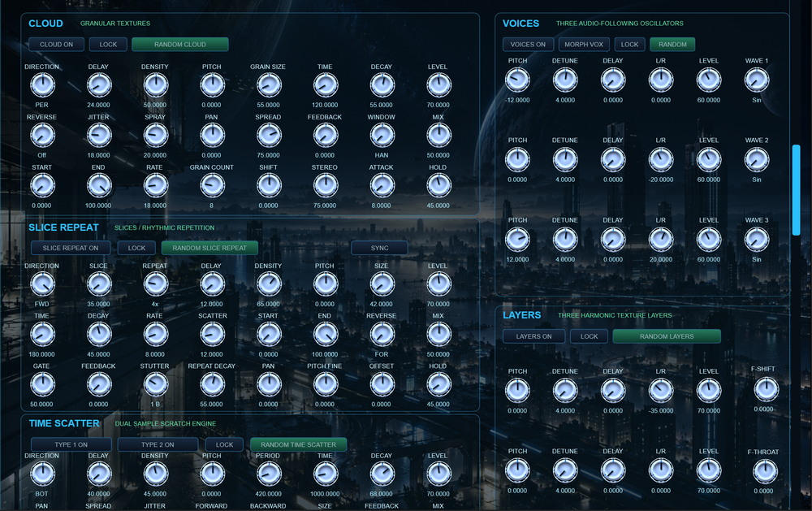This screenshot has width=812, height=511.
Task: Click the Slice Repeat SIZE knob
Action: [382, 284]
